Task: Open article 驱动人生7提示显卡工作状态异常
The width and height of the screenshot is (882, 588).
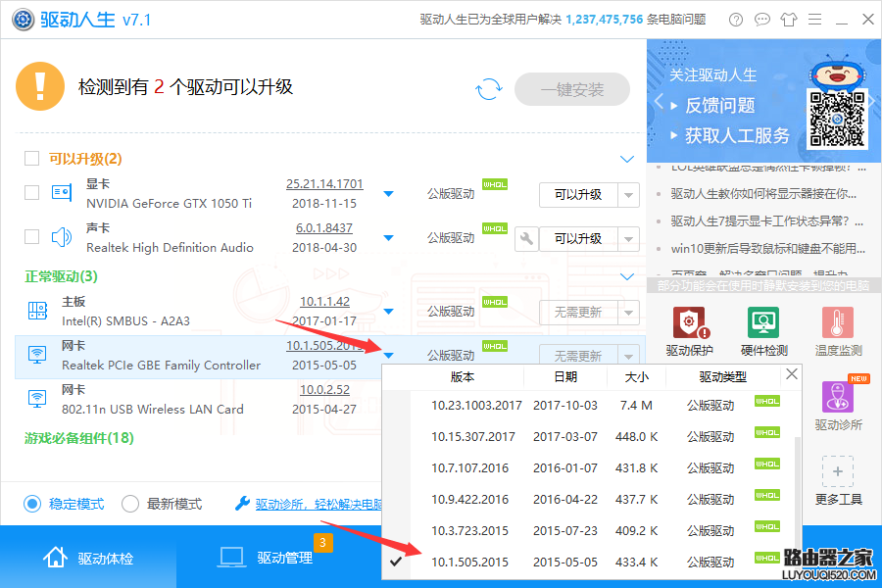Action: point(766,221)
